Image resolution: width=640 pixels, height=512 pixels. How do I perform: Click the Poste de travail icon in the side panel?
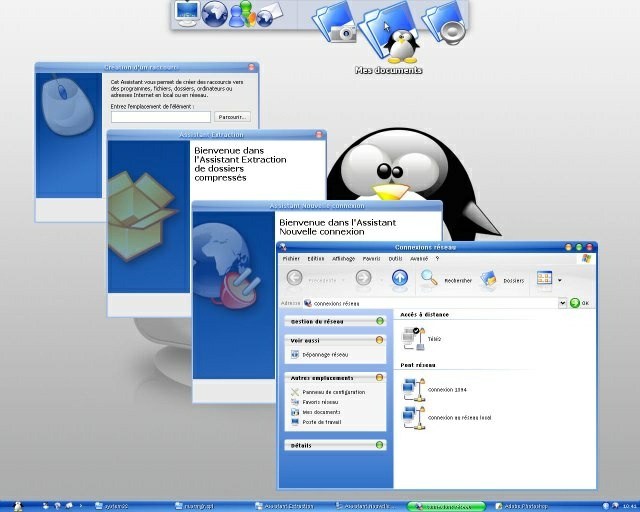[x=295, y=422]
